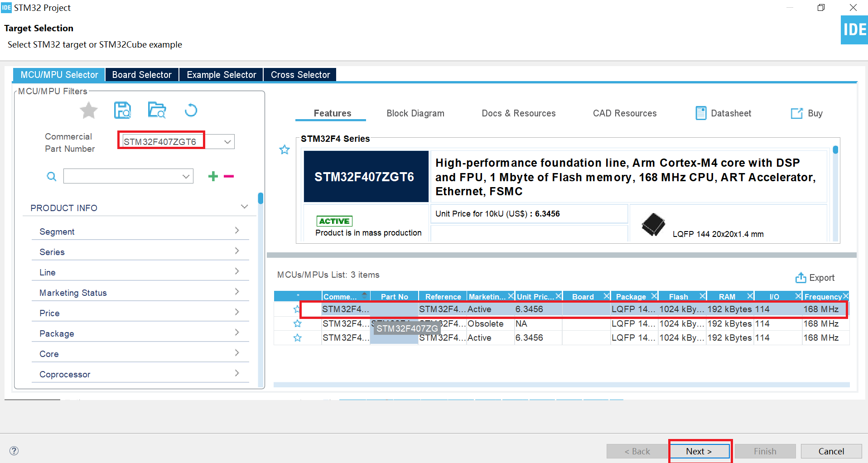Star the selected Active 6.3456 first row
This screenshot has height=463, width=868.
point(297,309)
